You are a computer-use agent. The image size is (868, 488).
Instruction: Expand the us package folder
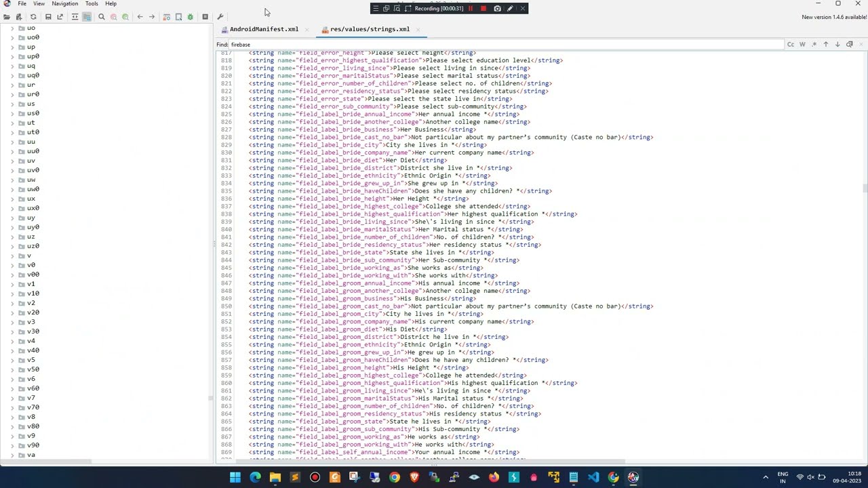(12, 104)
